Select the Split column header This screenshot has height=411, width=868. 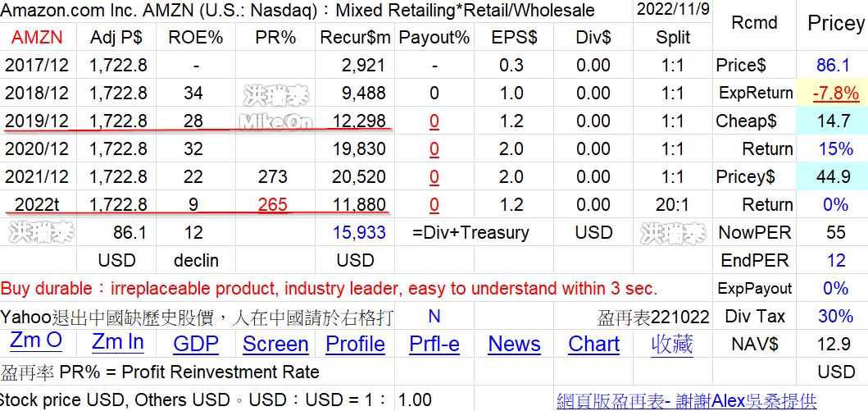tap(673, 38)
